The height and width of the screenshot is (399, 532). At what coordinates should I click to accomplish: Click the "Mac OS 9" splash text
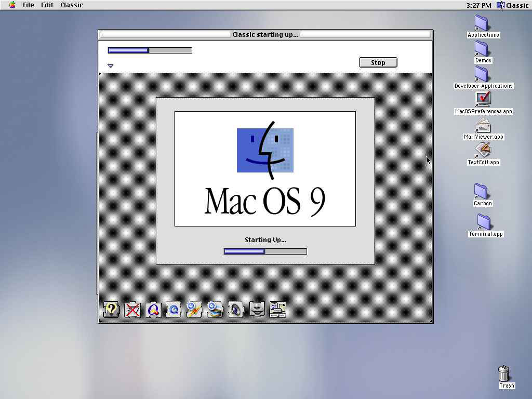265,201
